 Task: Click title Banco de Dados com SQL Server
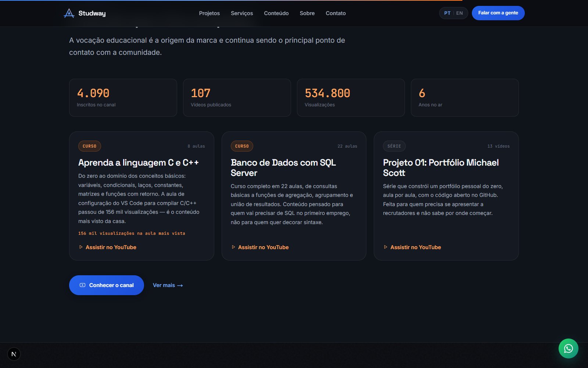point(283,168)
